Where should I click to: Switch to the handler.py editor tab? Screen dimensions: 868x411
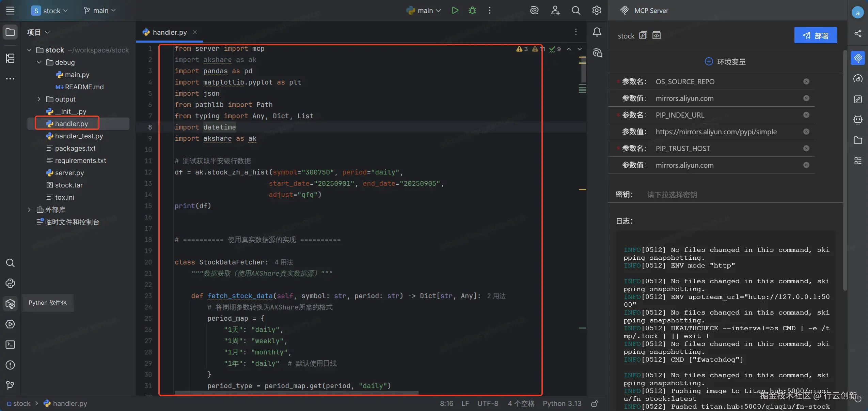pos(169,32)
